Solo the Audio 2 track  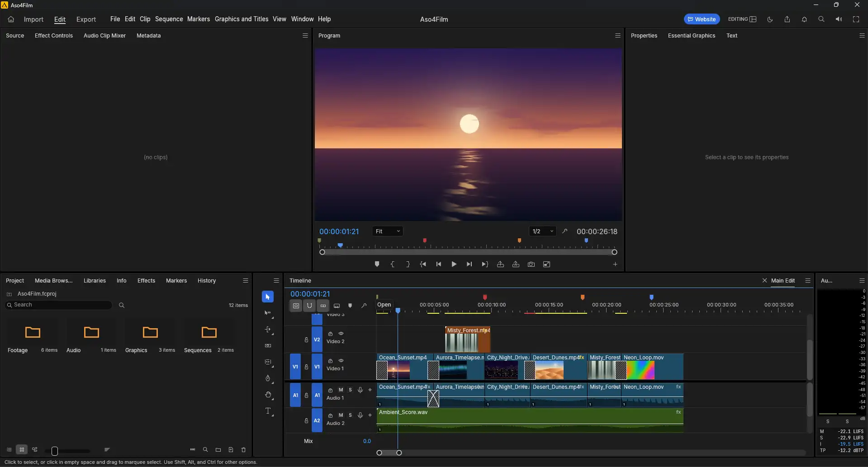[350, 415]
